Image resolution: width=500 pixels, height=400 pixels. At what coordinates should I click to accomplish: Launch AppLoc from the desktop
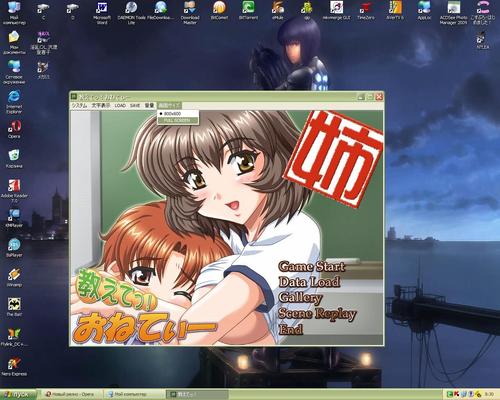(424, 11)
